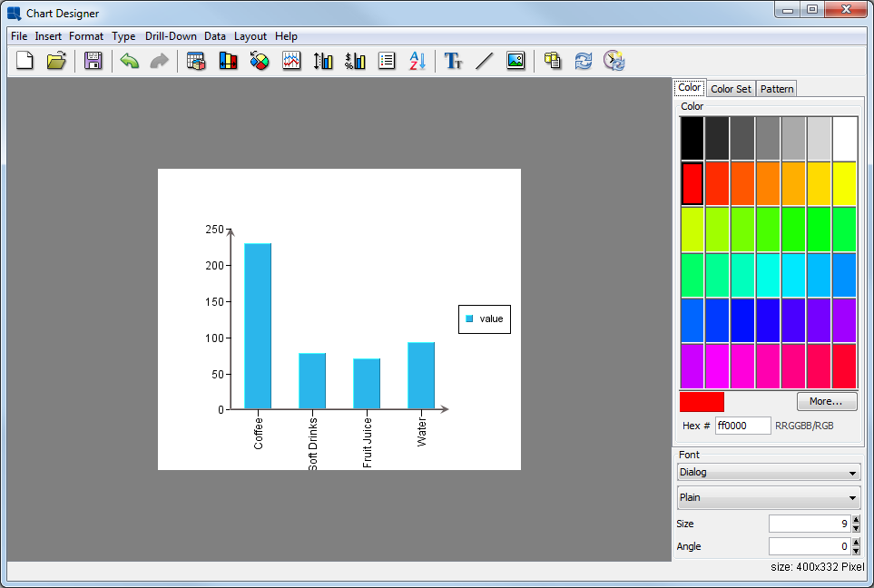Save the chart with the floppy disk icon
The image size is (874, 588).
tap(93, 60)
